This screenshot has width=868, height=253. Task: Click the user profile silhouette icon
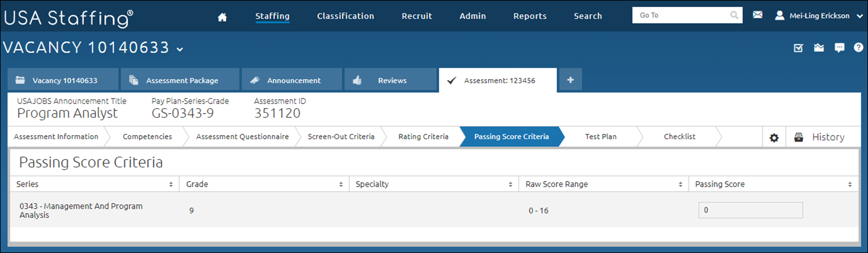pos(780,15)
